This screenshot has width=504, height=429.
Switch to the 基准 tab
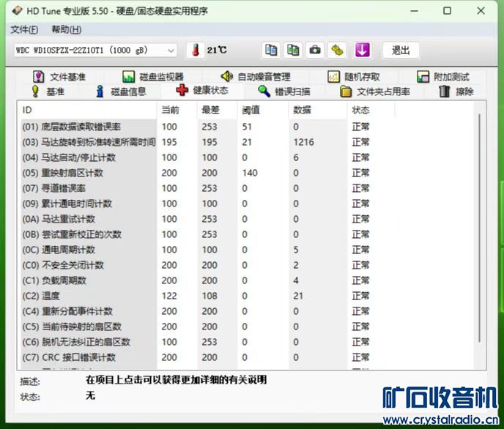pyautogui.click(x=48, y=92)
